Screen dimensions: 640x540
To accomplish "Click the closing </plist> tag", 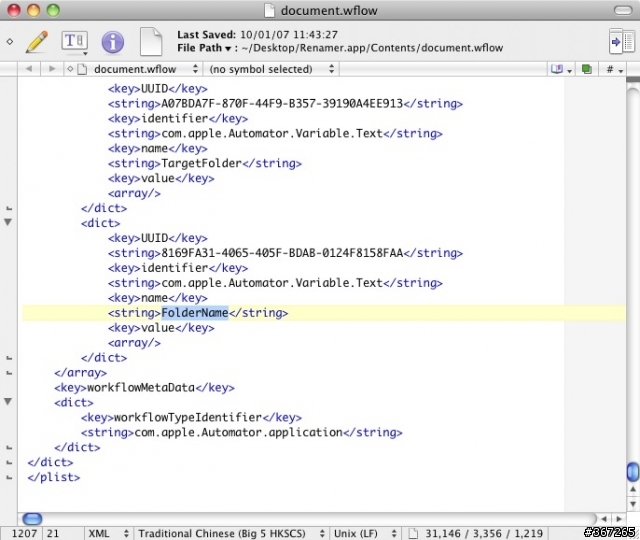I will pos(54,477).
